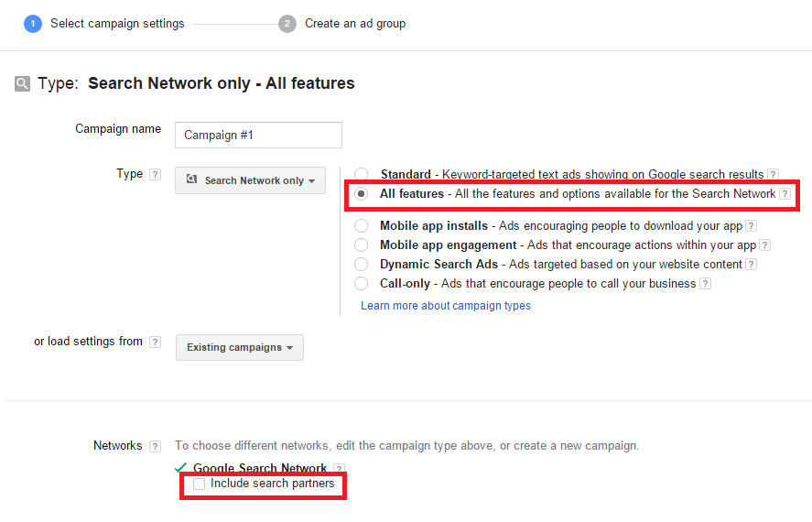
Task: Choose Mobile app engagement radio option
Action: pyautogui.click(x=362, y=245)
